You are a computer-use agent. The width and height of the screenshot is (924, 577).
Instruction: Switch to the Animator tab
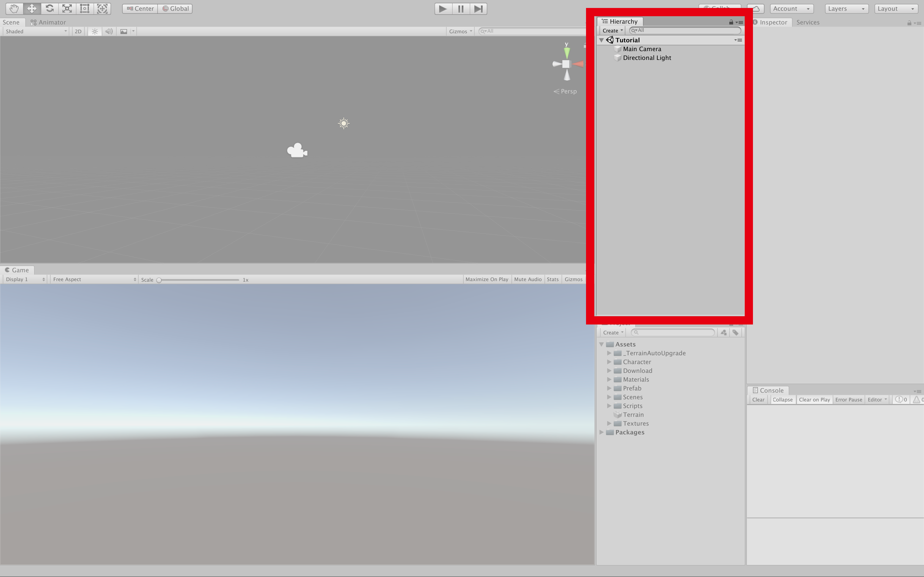click(x=48, y=22)
